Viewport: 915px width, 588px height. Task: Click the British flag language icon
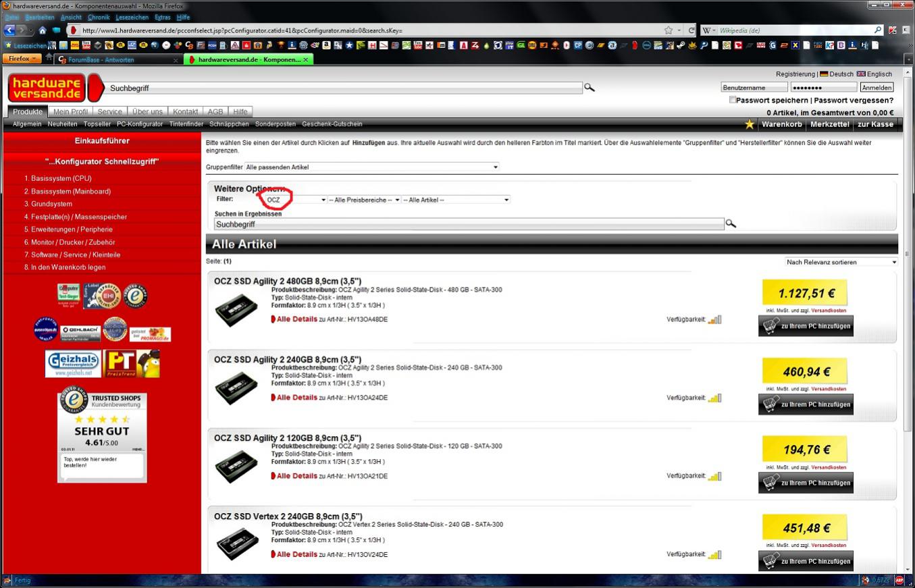(861, 74)
